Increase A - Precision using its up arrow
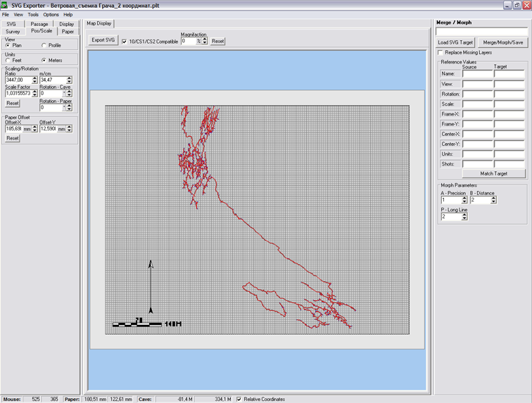Screen dimensions: 532x403 (x=464, y=198)
